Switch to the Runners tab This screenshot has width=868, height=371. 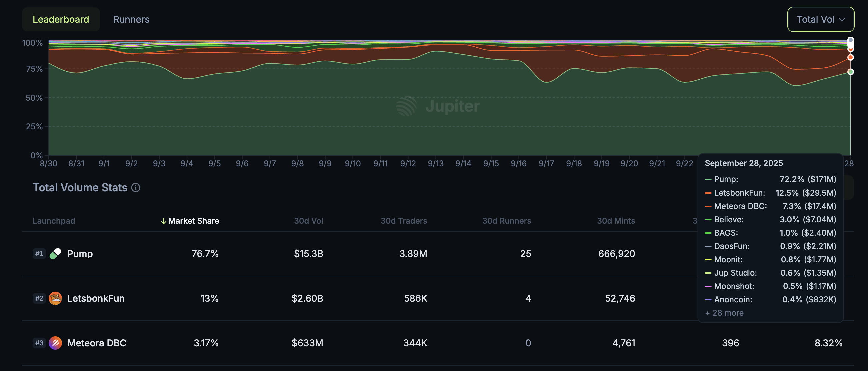tap(131, 19)
